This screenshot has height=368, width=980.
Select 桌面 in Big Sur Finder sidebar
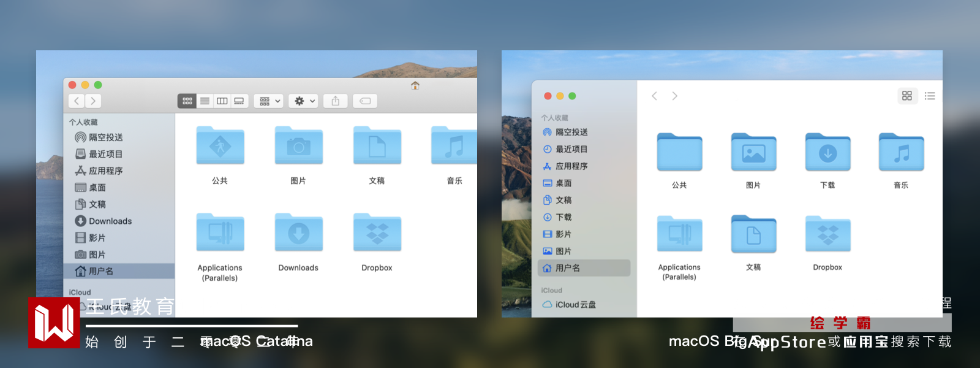point(557,183)
